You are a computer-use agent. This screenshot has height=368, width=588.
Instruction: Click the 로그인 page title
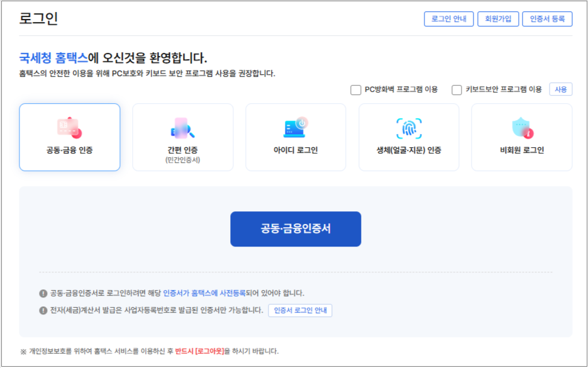pyautogui.click(x=38, y=18)
